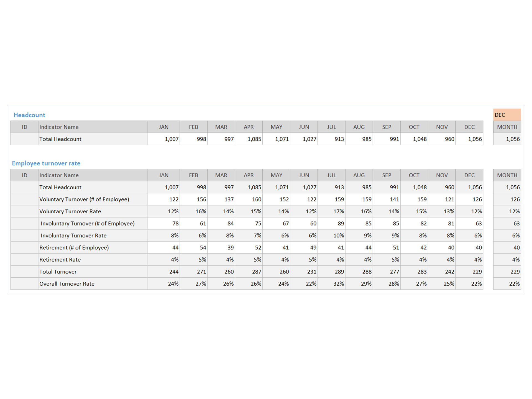Viewport: 532px width, 399px height.
Task: Select AUG Overall Turnover Rate 29%
Action: [x=359, y=283]
